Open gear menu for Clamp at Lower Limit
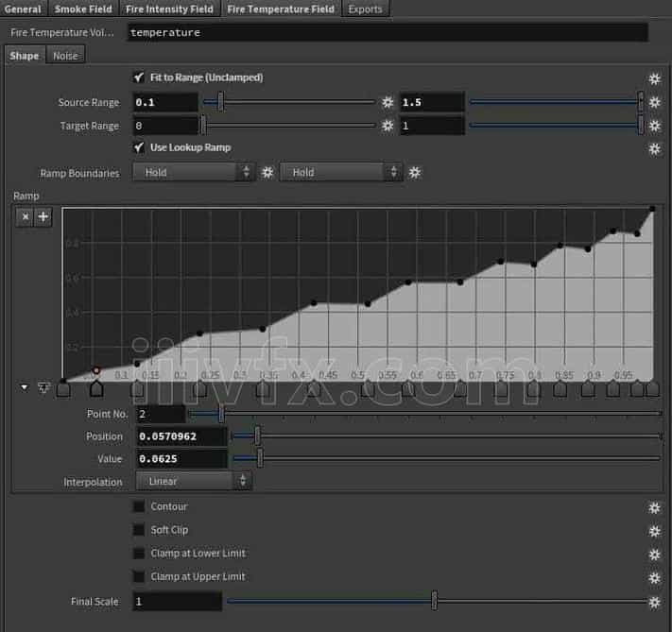This screenshot has height=632, width=672. [654, 555]
